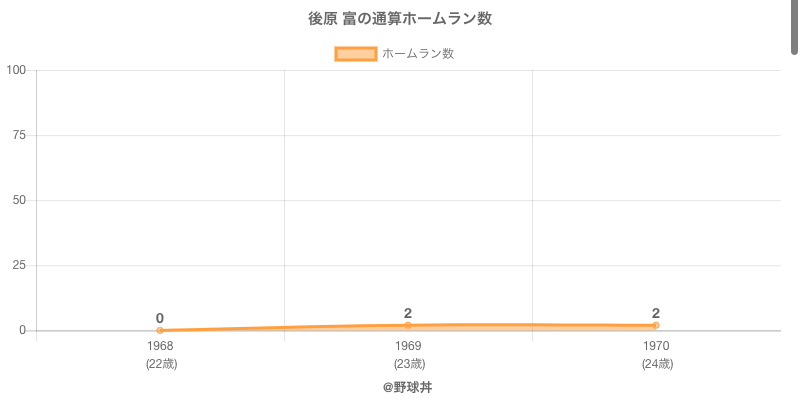Screen dimensions: 800x400
Task: Click the chart title 後原 富の通算ホームラン数
Action: [x=400, y=19]
